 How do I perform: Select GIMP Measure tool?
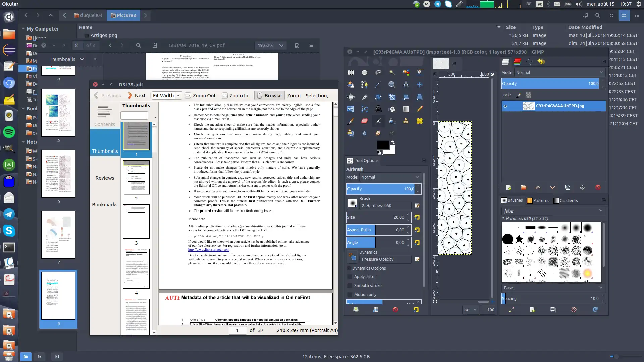pos(406,85)
